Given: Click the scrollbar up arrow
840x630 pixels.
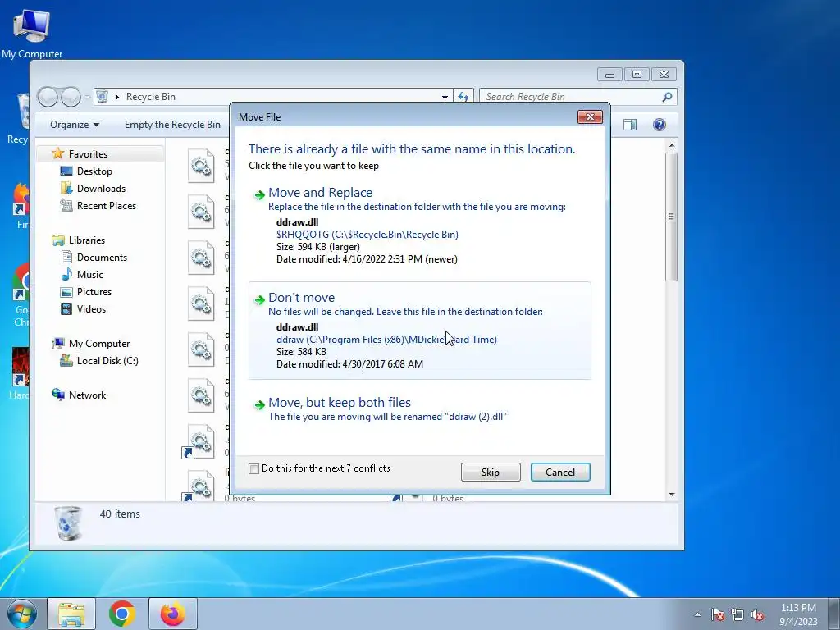Looking at the screenshot, I should coord(672,146).
